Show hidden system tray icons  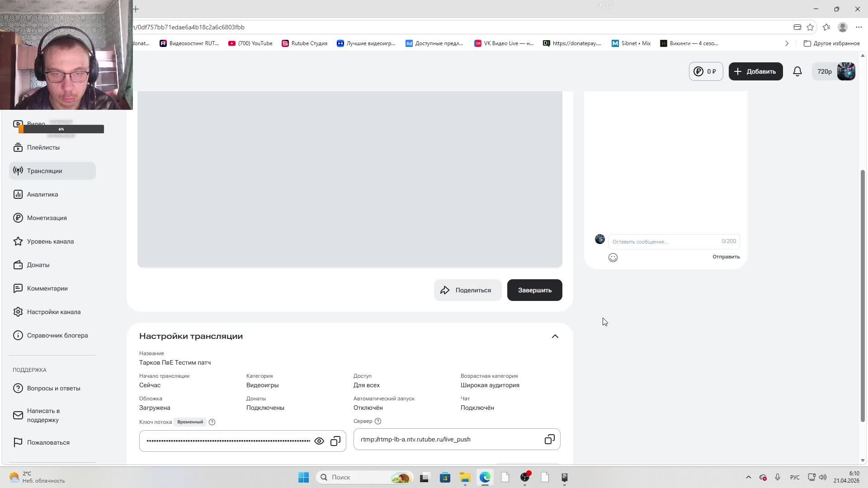tap(748, 477)
